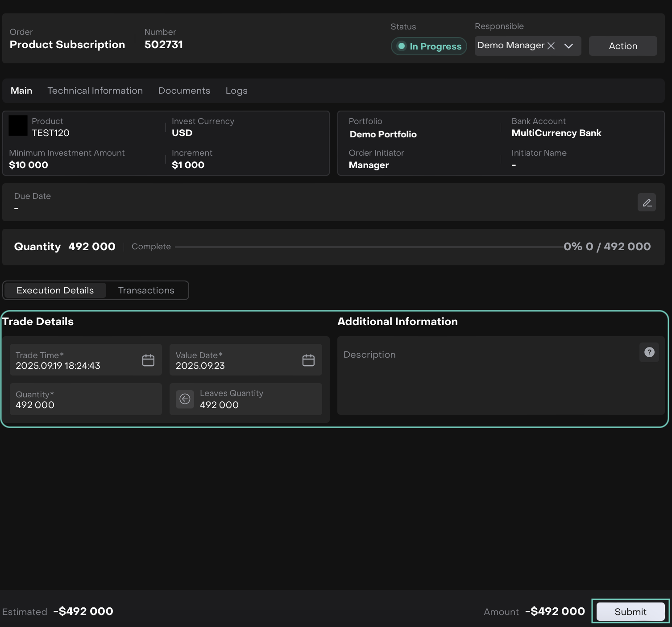Click the Leaves Quantity arrow icon
This screenshot has height=627, width=672.
point(185,399)
